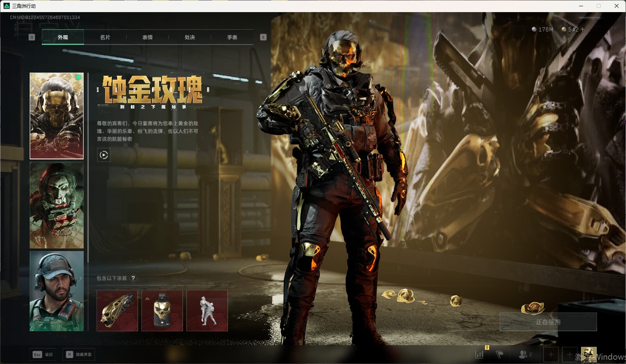Image resolution: width=626 pixels, height=364 pixels.
Task: Open the signal bars statistics icon
Action: tap(479, 354)
